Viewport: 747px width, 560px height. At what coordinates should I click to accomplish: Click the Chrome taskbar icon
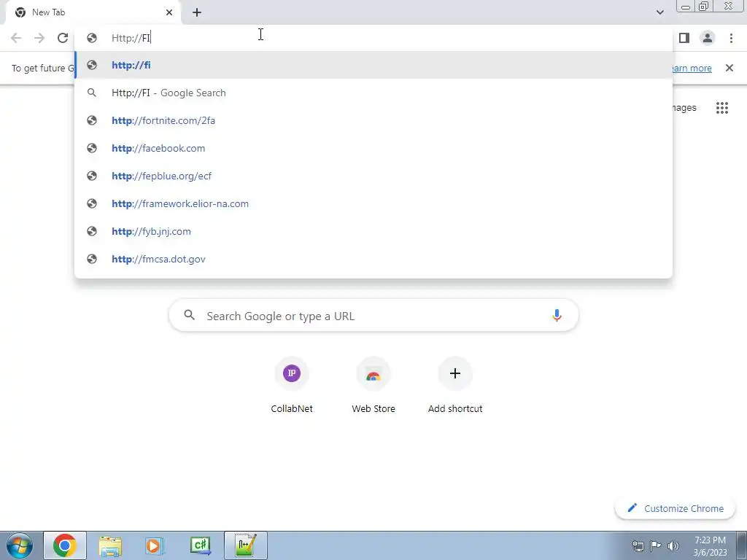[65, 545]
